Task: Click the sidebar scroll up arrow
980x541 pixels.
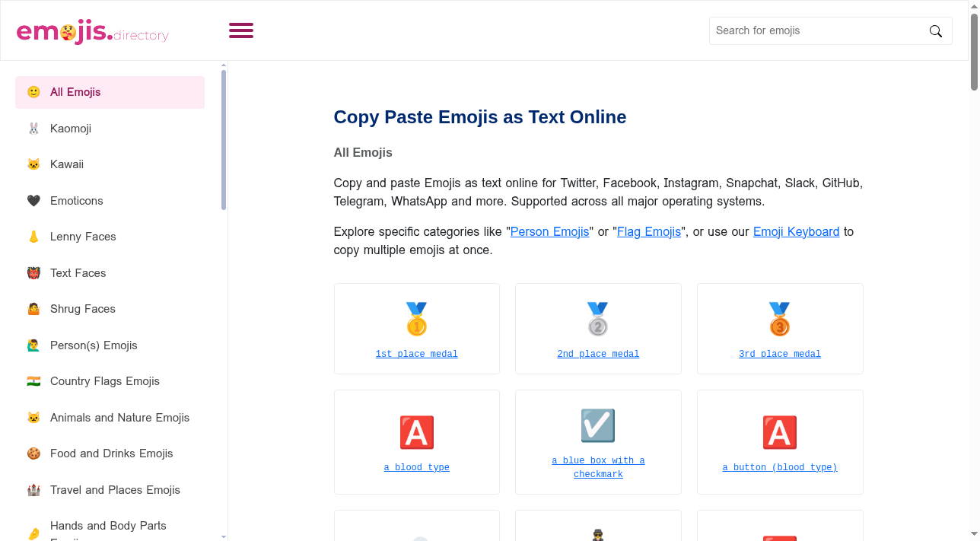Action: pos(224,65)
